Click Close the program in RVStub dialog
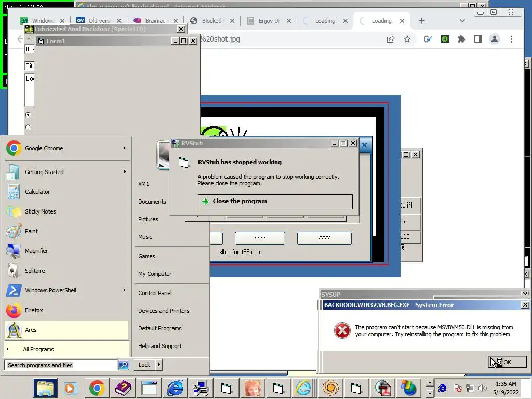The width and height of the screenshot is (532, 399). coord(275,201)
